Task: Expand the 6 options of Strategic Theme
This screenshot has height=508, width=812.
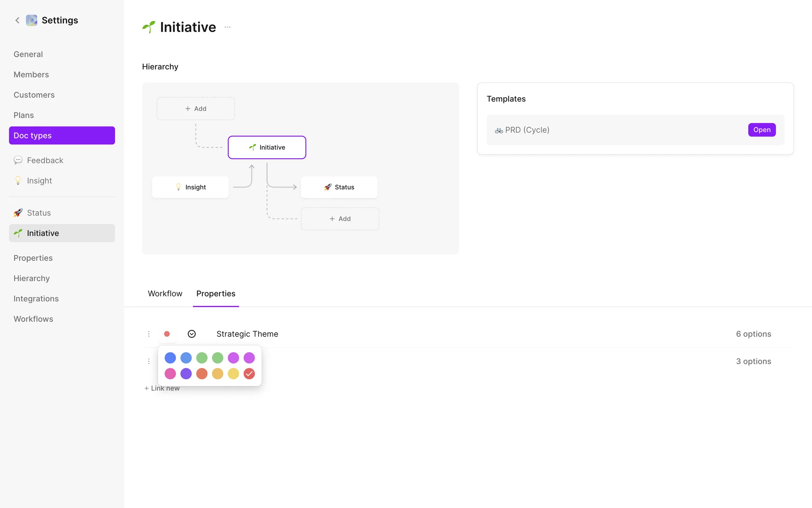Action: point(753,334)
